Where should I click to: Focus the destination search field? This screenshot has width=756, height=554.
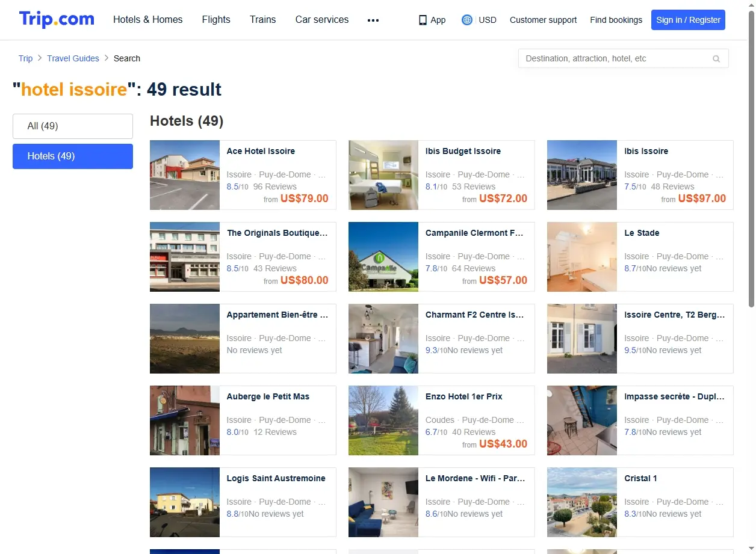point(624,58)
